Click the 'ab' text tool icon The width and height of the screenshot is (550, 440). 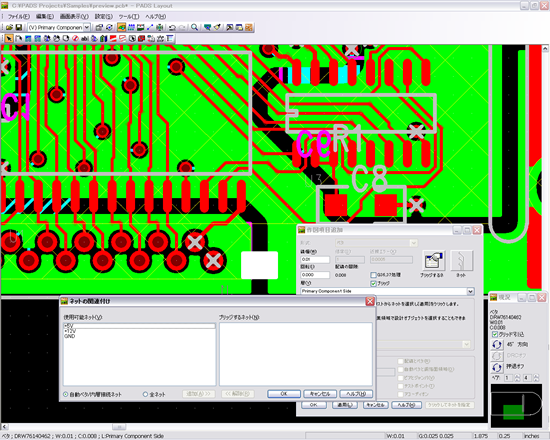pos(85,39)
